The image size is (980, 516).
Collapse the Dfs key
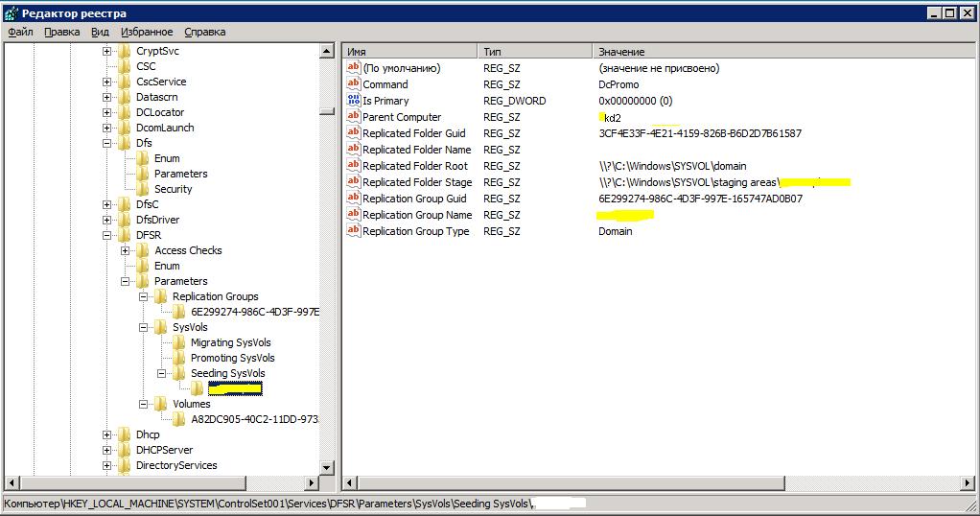[x=106, y=143]
